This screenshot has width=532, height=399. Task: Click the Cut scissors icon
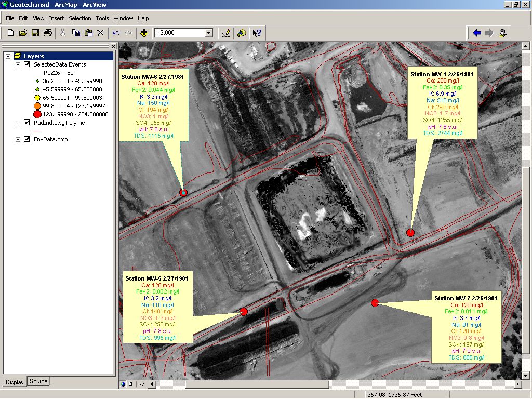pos(63,33)
